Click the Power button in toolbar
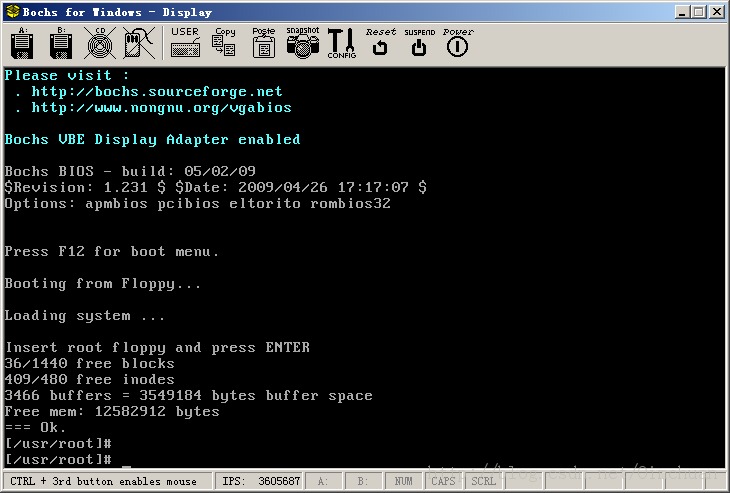The width and height of the screenshot is (730, 493). pyautogui.click(x=458, y=44)
